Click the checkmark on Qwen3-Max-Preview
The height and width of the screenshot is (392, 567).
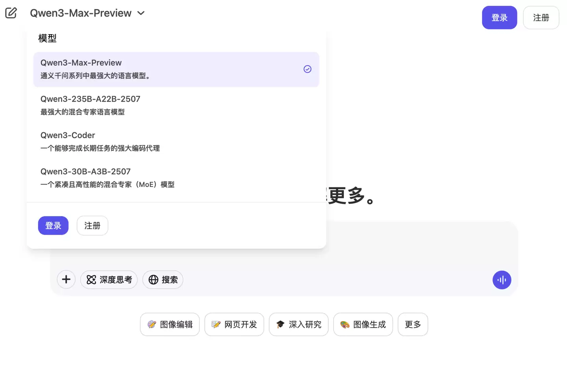307,69
